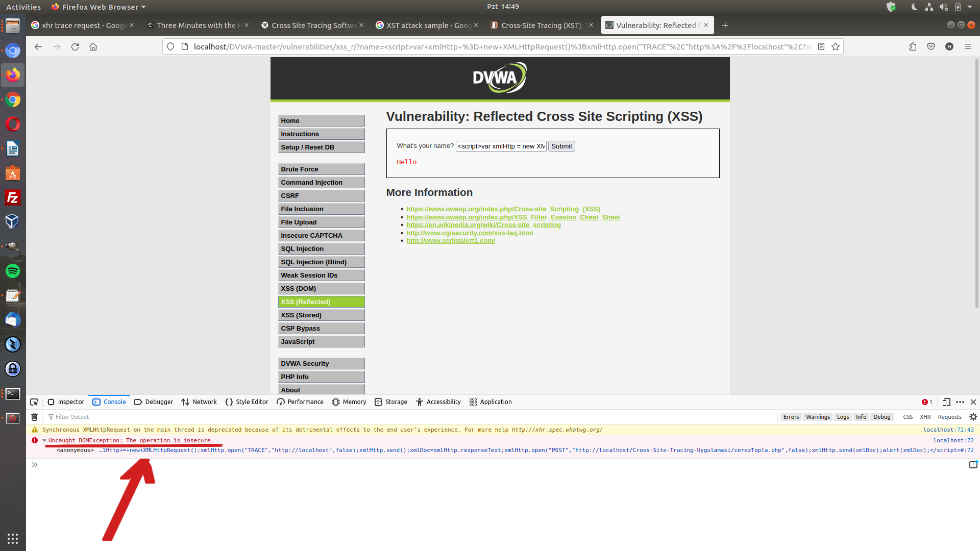Open the xhr.spec.whatwg.org help link
980x551 pixels.
pyautogui.click(x=557, y=430)
